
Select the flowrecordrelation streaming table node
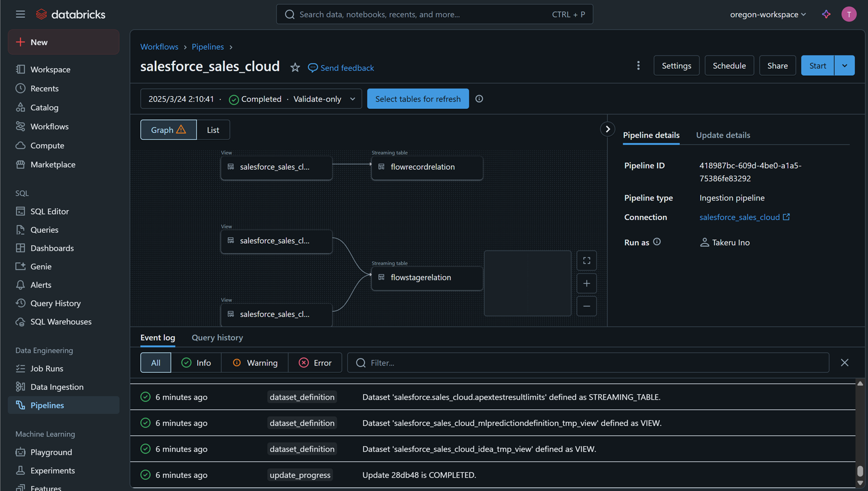427,167
